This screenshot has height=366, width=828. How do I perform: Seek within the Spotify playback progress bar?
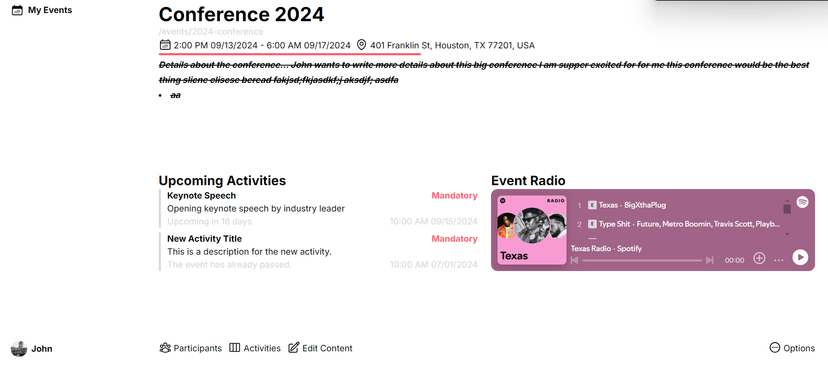coord(642,260)
